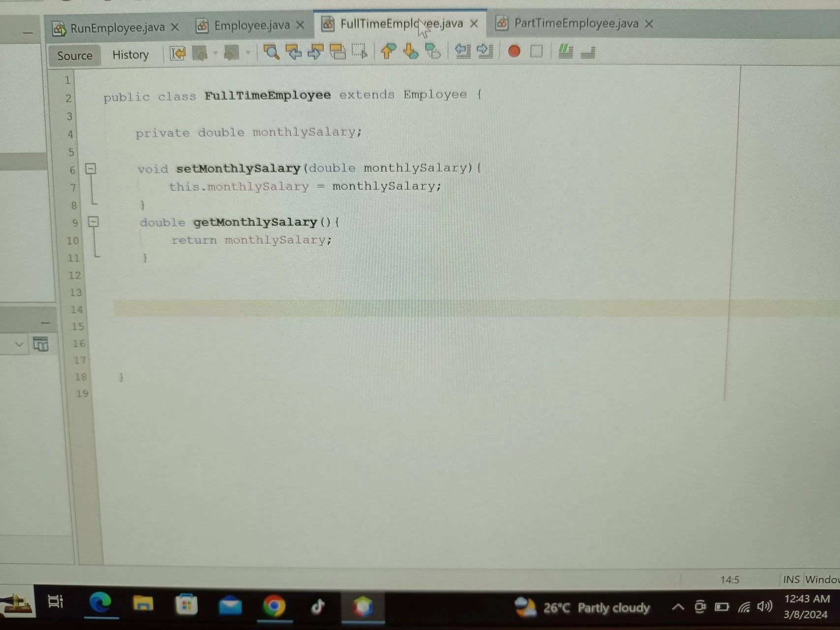Viewport: 840px width, 630px height.
Task: Uncomment selected lines icon
Action: (588, 52)
